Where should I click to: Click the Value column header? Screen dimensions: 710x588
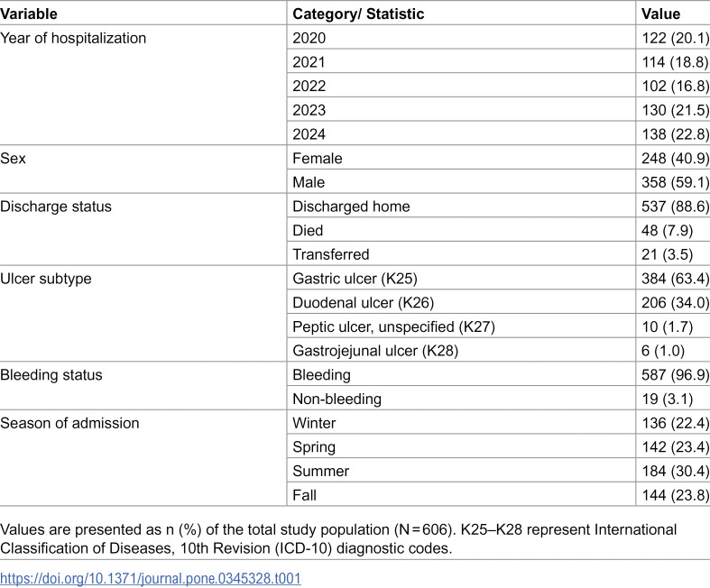coord(660,14)
